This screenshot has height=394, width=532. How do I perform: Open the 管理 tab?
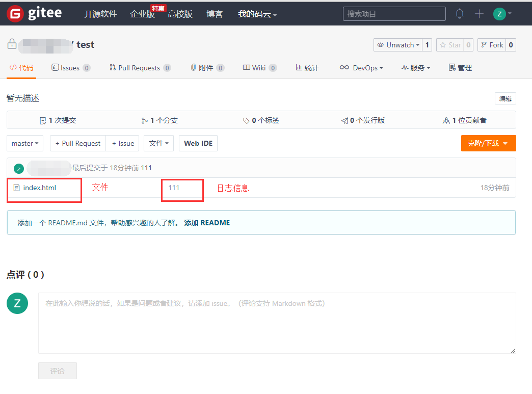point(460,67)
